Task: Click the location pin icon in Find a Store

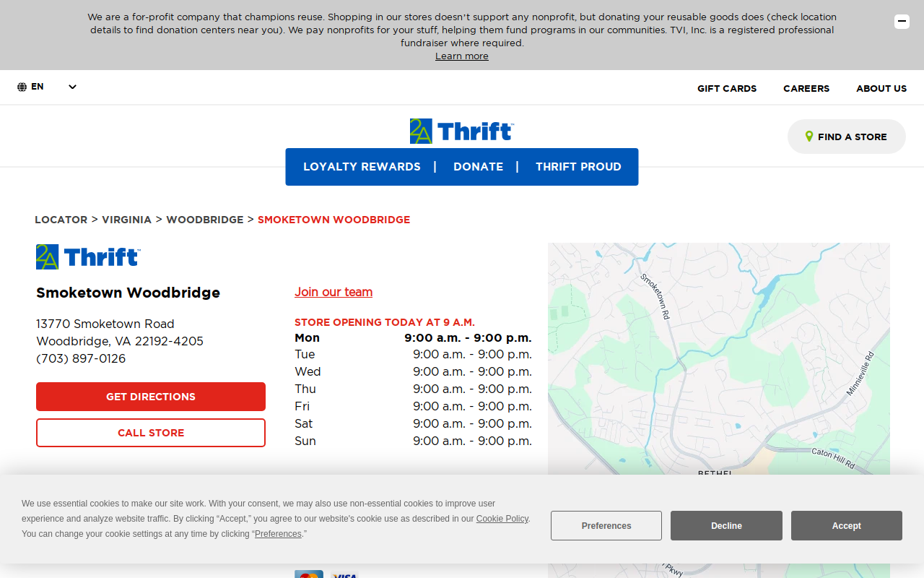Action: 809,137
